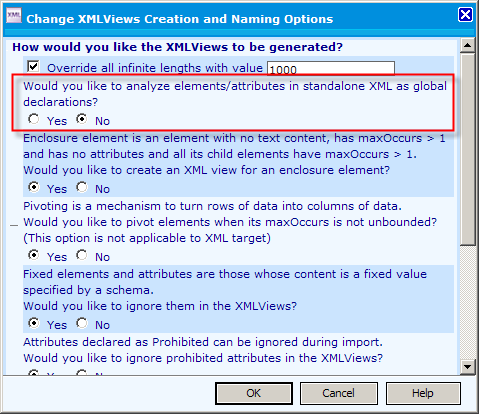Pick Yes to ignore fixed elements and attributes
Screen dimensions: 479x414
(x=33, y=323)
